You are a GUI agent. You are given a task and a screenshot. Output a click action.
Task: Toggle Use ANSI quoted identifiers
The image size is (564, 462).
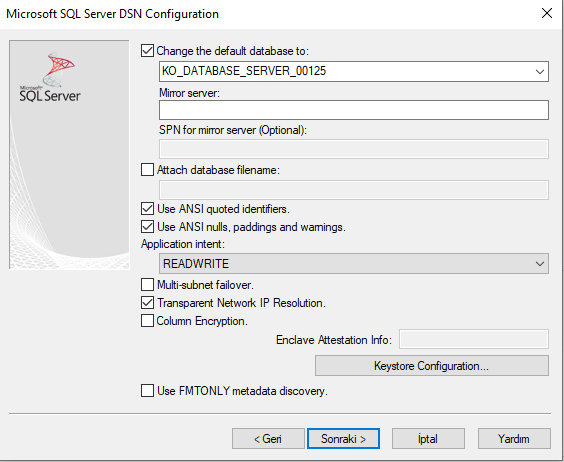[x=147, y=209]
